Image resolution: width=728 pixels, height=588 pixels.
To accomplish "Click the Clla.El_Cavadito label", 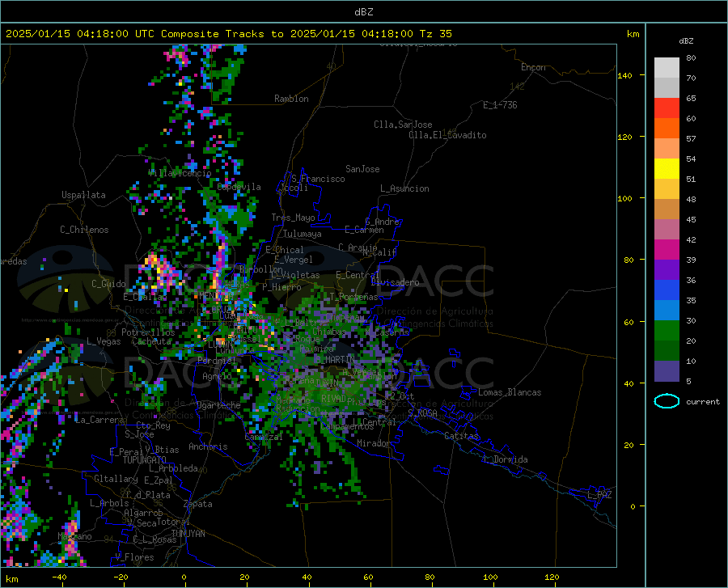I will [x=447, y=135].
